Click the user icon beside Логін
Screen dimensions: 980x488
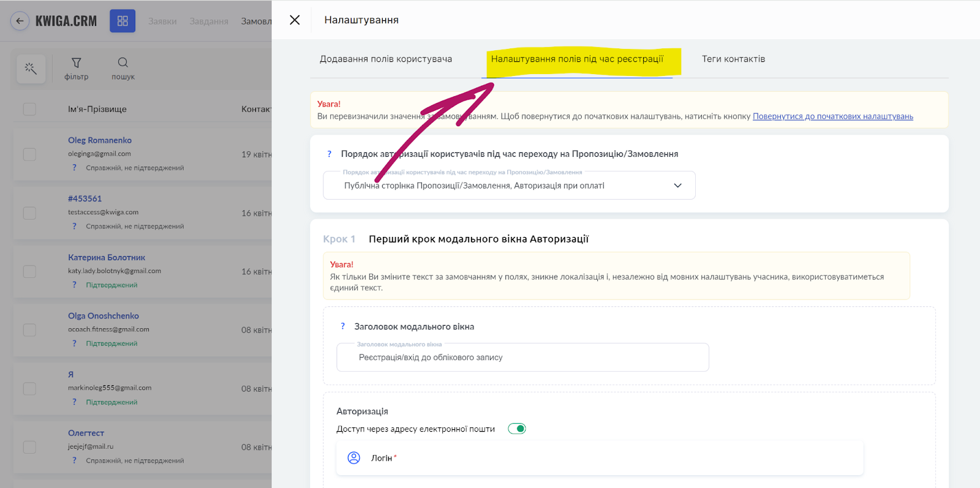click(354, 458)
